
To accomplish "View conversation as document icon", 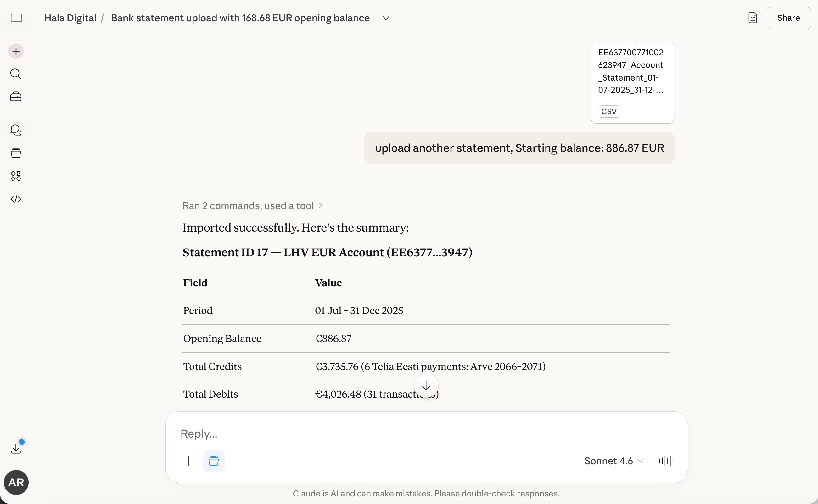I will click(x=753, y=18).
